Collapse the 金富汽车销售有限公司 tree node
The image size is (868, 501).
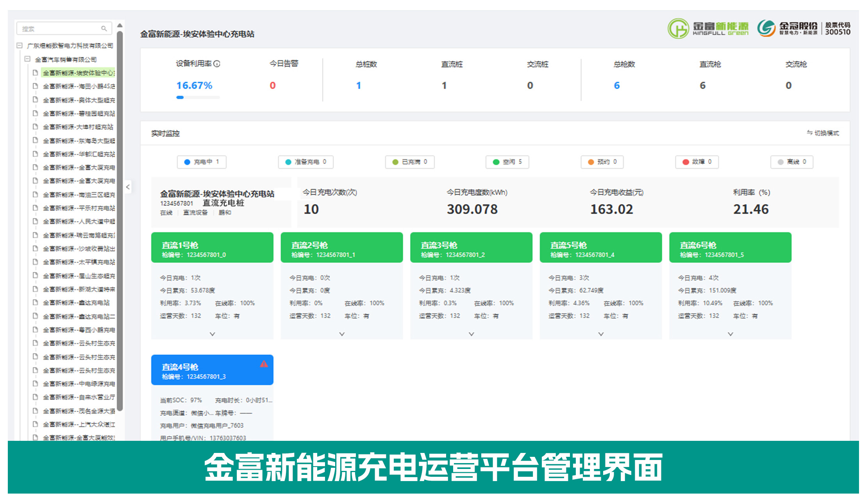(x=27, y=59)
